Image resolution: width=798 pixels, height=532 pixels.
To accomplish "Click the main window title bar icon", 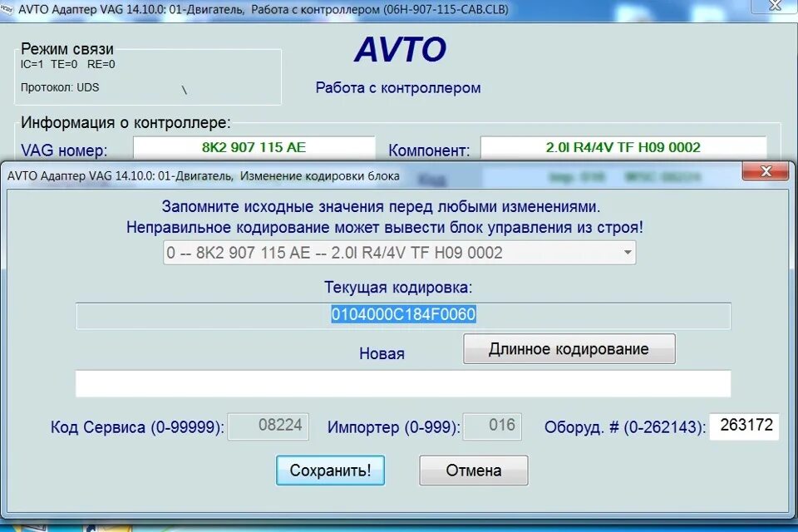I will click(x=7, y=9).
